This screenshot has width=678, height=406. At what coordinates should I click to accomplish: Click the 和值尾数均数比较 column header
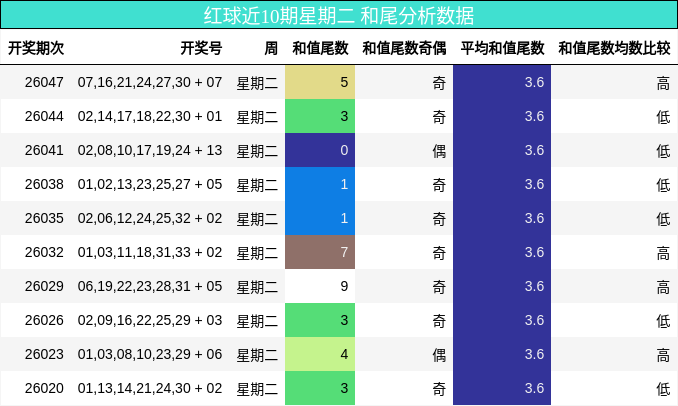[614, 48]
